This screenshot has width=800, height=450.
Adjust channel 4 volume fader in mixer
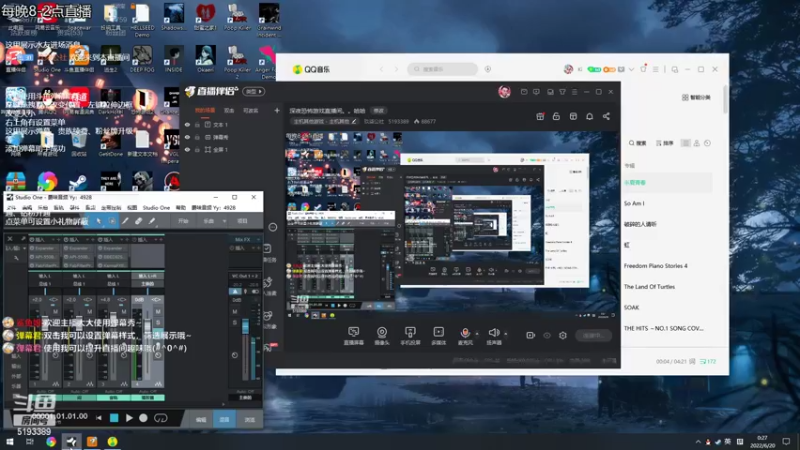pos(148,327)
